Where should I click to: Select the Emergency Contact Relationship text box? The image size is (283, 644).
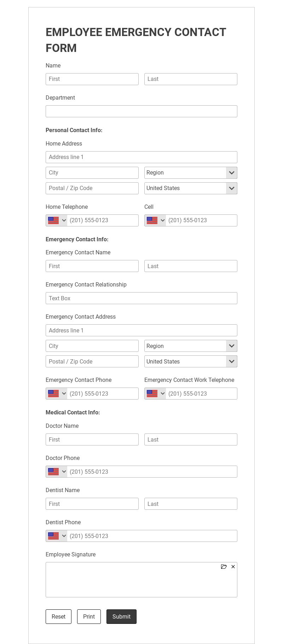(x=141, y=298)
